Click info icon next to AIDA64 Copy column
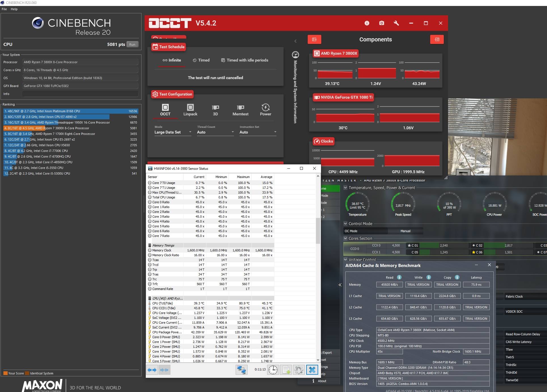The height and width of the screenshot is (392, 547). click(x=457, y=277)
